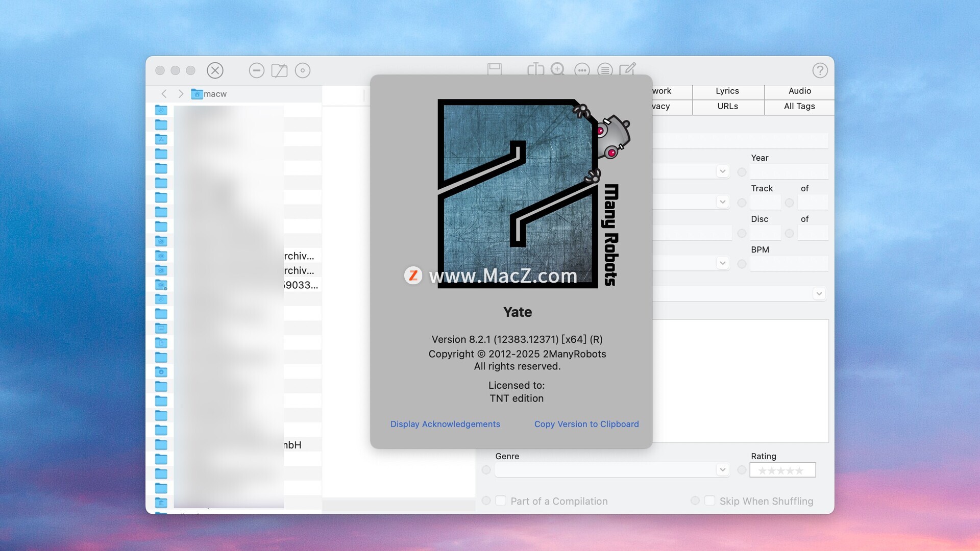Switch to the URLs tab
This screenshot has width=980, height=551.
727,106
